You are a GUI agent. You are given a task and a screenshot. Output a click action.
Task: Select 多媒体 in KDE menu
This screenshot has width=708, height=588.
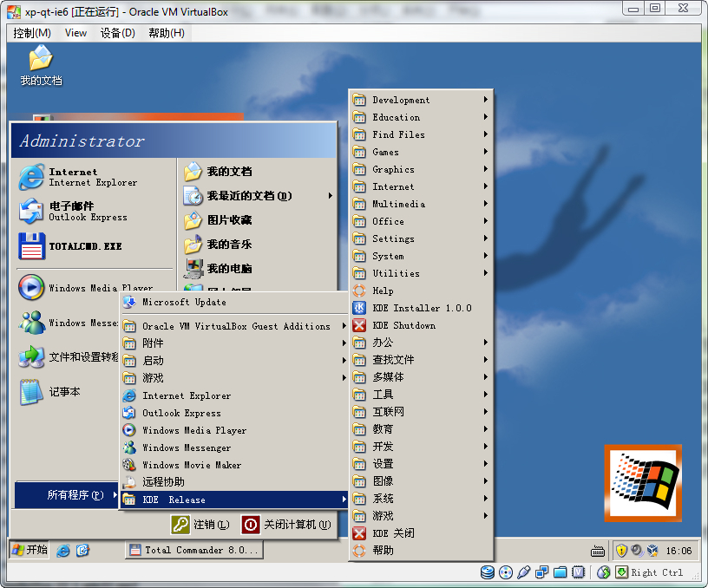pyautogui.click(x=421, y=376)
